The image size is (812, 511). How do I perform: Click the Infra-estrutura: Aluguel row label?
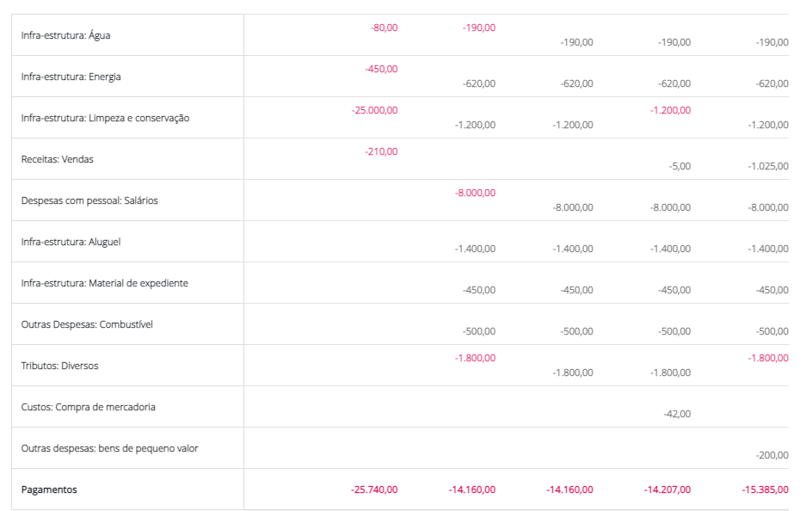point(71,242)
